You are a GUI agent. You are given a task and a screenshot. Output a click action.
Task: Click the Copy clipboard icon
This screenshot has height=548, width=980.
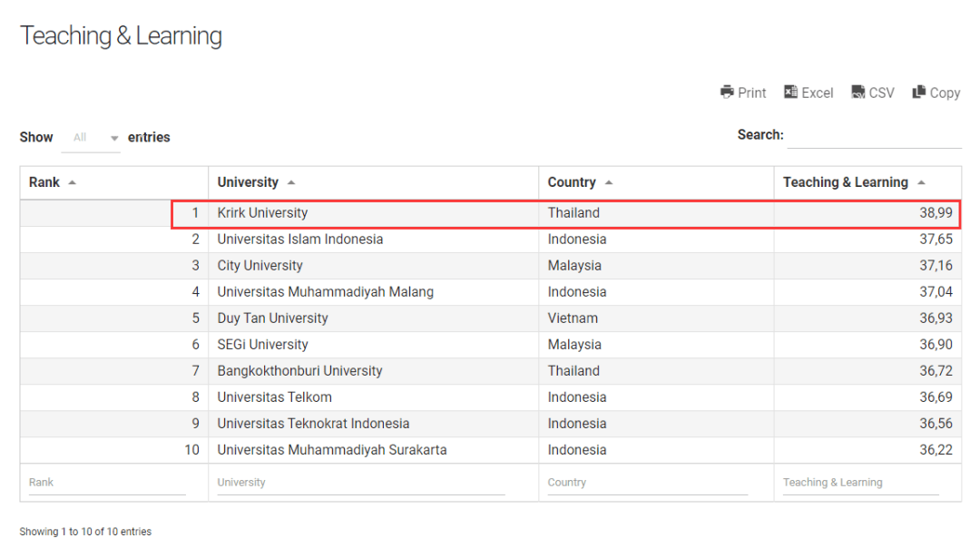(x=919, y=92)
